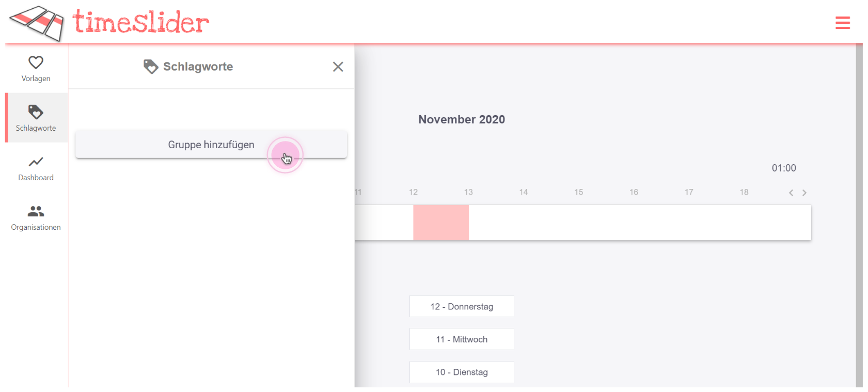Click day 17 on the timeline header
868x392 pixels.
pos(689,192)
